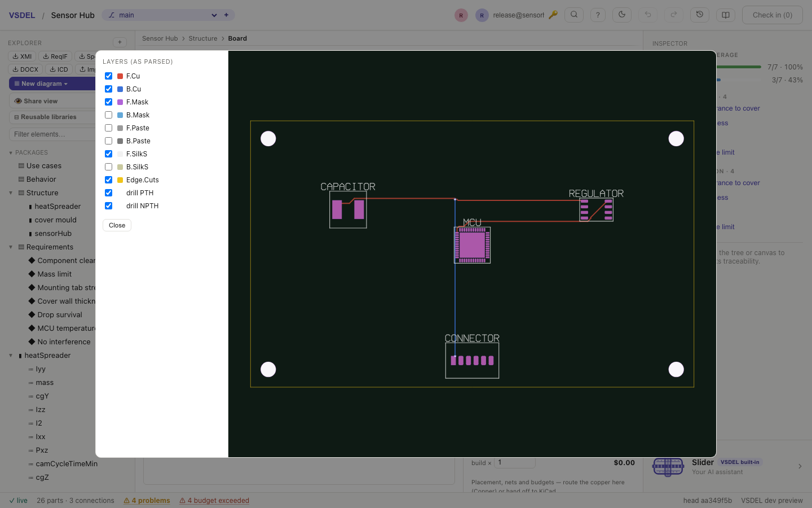Open the book documentation icon
This screenshot has height=508, width=812.
pyautogui.click(x=726, y=15)
